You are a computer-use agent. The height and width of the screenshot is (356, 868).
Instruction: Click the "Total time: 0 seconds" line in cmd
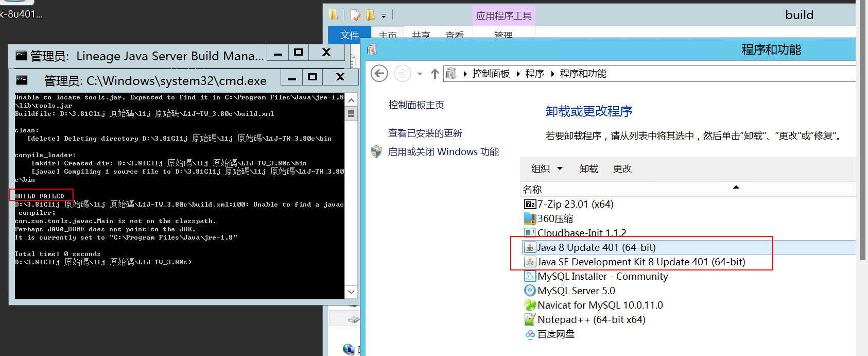pyautogui.click(x=58, y=254)
